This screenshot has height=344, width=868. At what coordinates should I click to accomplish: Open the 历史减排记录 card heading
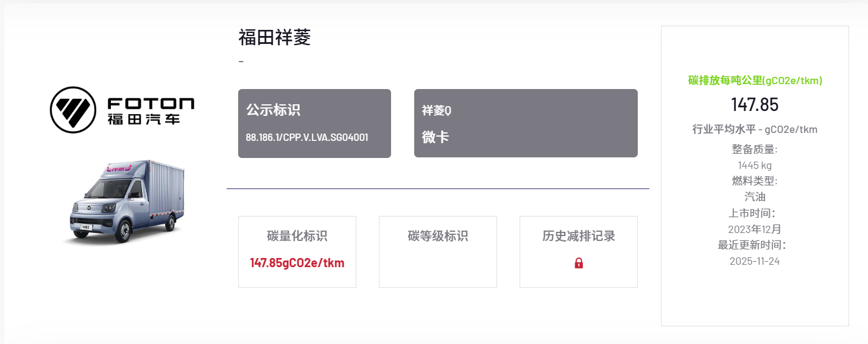(579, 236)
